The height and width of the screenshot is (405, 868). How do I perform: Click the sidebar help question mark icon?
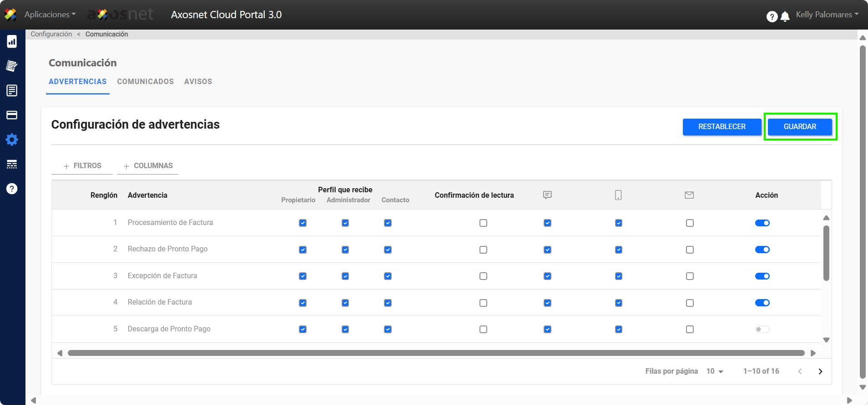coord(12,189)
